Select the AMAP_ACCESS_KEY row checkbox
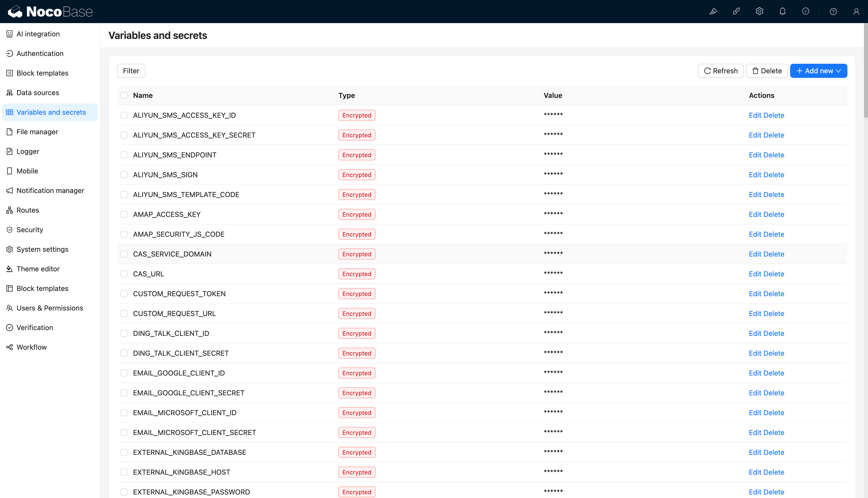Screen dimensions: 868x498 124,214
